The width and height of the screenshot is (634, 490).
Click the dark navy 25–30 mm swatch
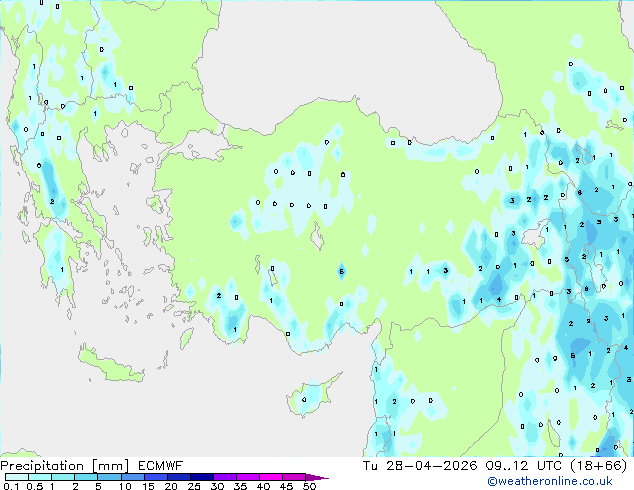(201, 477)
